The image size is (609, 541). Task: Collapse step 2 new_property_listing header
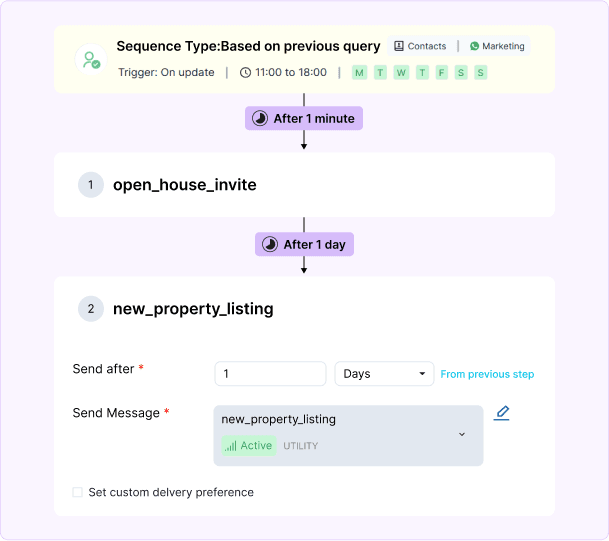pyautogui.click(x=304, y=309)
